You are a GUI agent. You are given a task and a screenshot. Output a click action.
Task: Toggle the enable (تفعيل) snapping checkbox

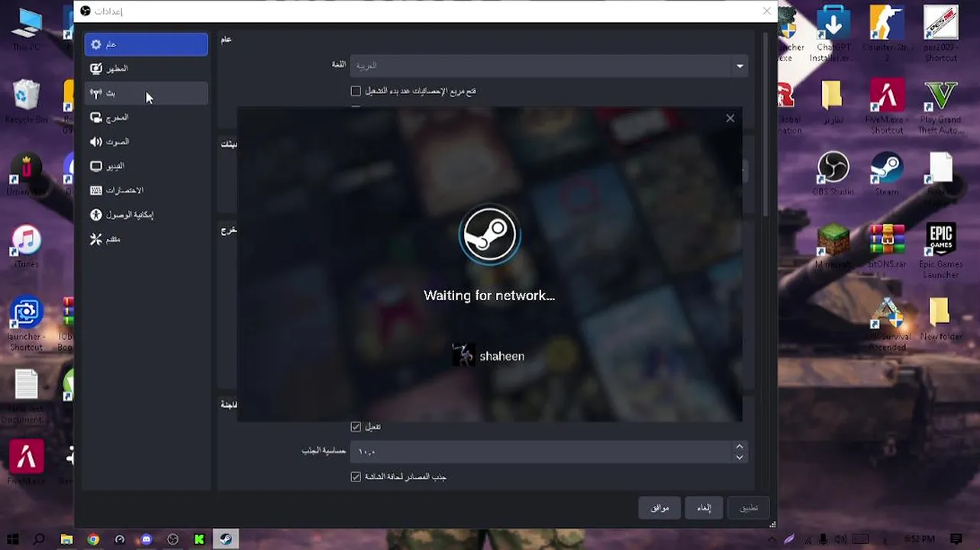tap(356, 426)
